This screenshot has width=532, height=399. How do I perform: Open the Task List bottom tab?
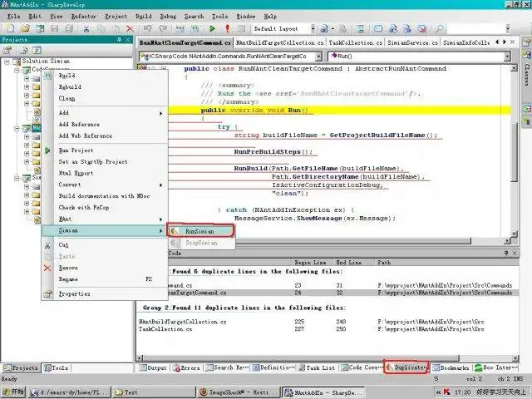(317, 367)
